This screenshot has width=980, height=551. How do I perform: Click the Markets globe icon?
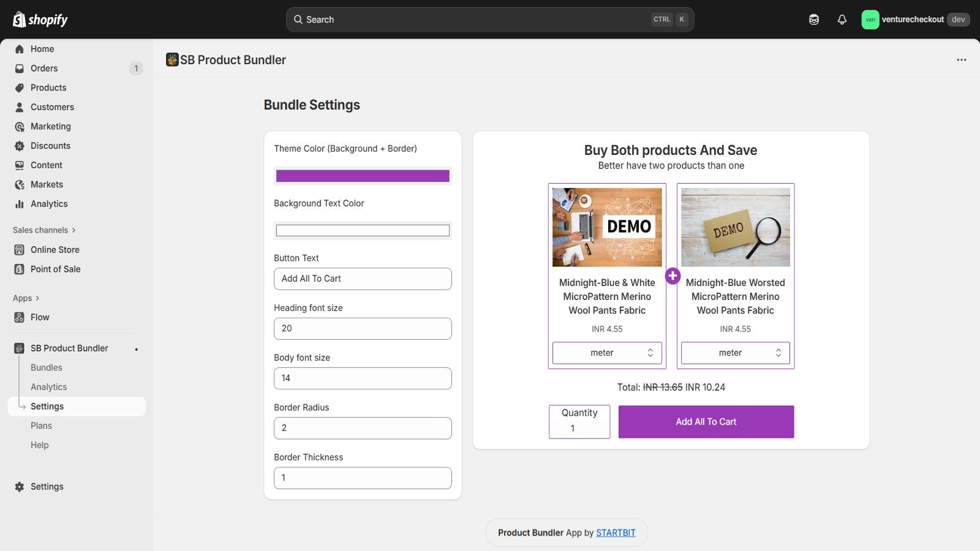pos(20,184)
